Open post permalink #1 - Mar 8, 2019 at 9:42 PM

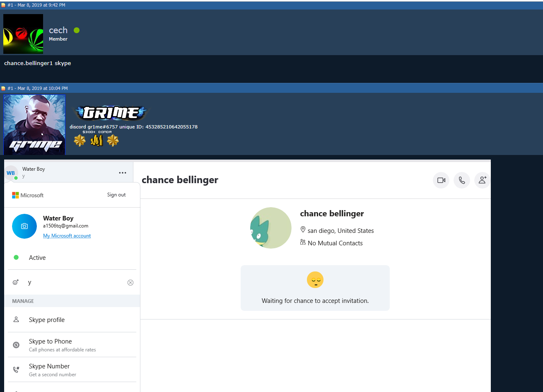(x=36, y=5)
